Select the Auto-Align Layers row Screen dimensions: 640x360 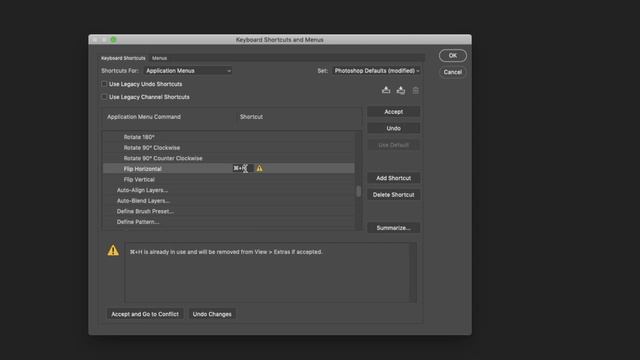229,190
